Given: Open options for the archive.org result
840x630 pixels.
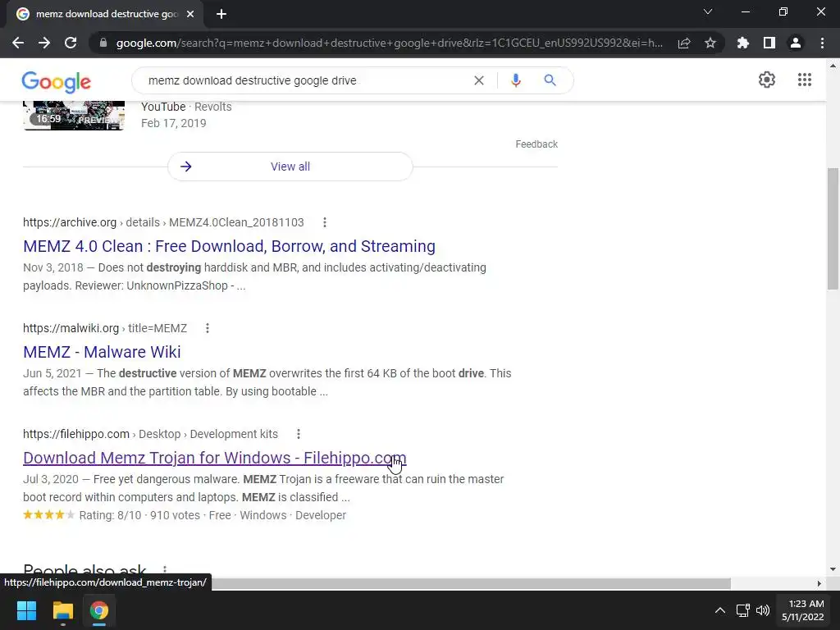Looking at the screenshot, I should pyautogui.click(x=325, y=222).
